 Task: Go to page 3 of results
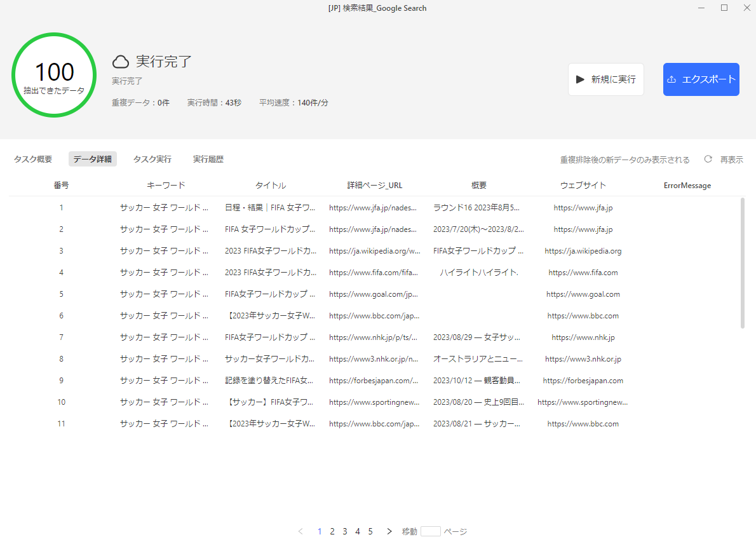345,531
